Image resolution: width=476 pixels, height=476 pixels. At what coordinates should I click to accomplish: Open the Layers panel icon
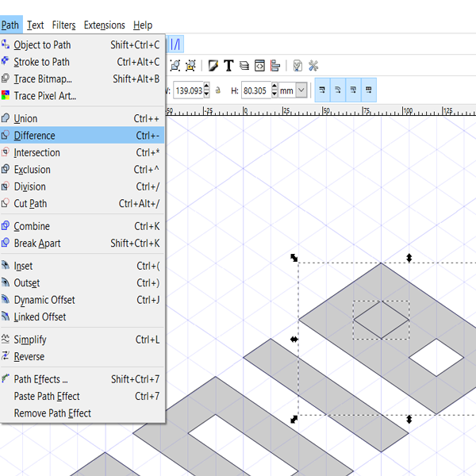click(x=244, y=65)
